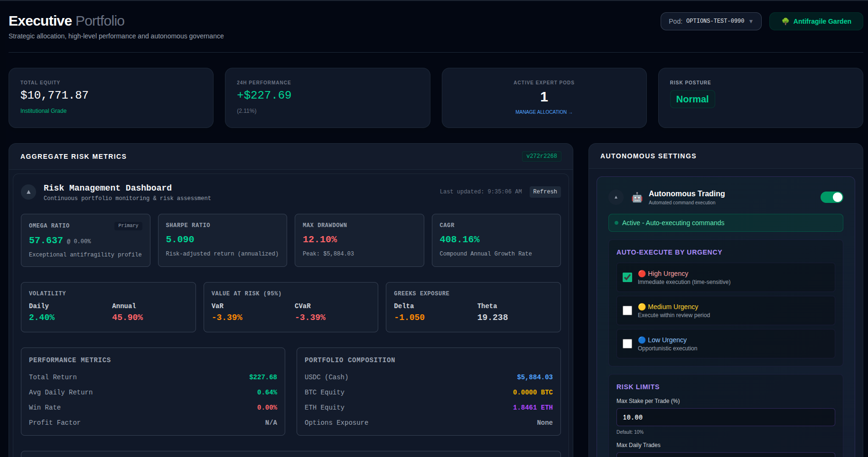This screenshot has width=868, height=457.
Task: Click the Antifragile Garden tree icon
Action: coord(785,21)
